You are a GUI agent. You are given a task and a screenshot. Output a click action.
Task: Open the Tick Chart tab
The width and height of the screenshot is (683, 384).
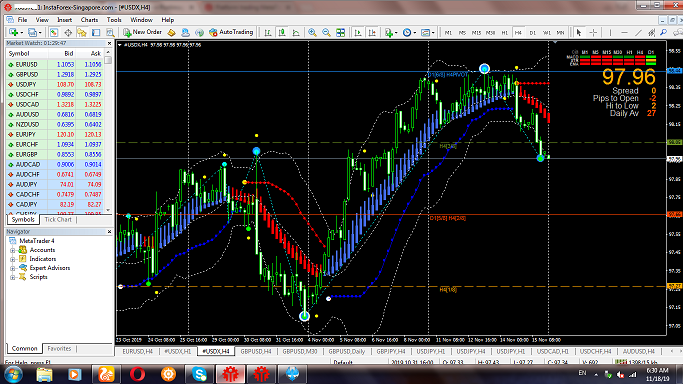[x=58, y=220]
